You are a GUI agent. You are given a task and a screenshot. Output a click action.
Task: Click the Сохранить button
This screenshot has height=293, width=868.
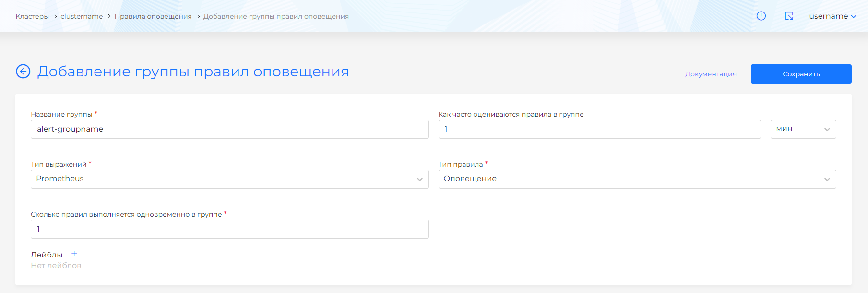click(x=801, y=74)
